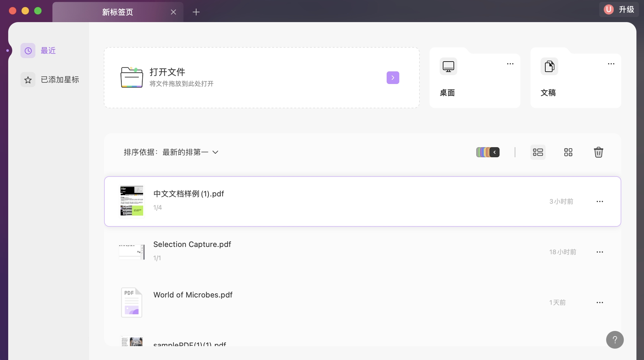
Task: Open the 桌面 folder's more options menu
Action: (x=510, y=63)
